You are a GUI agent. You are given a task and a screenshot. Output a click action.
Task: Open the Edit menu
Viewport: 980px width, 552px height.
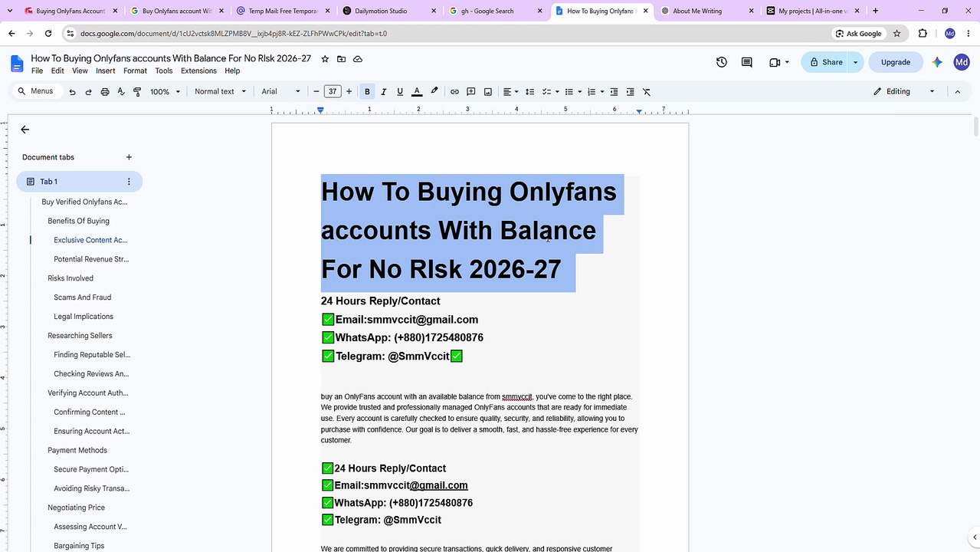(57, 71)
